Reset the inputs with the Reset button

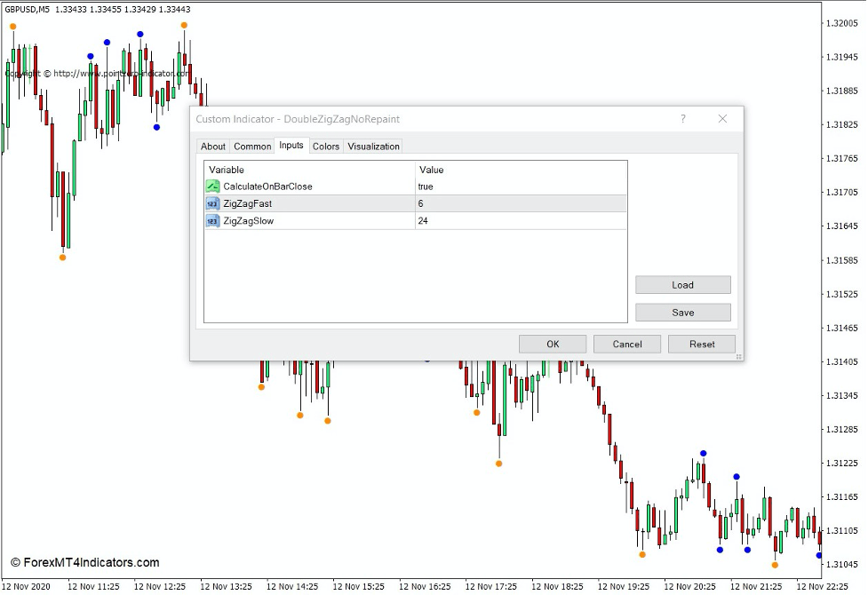[702, 344]
